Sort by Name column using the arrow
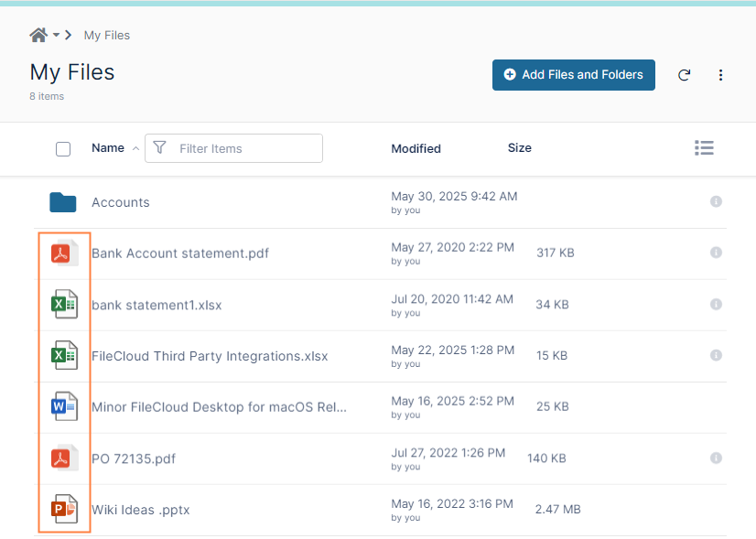This screenshot has height=539, width=756. (x=136, y=148)
